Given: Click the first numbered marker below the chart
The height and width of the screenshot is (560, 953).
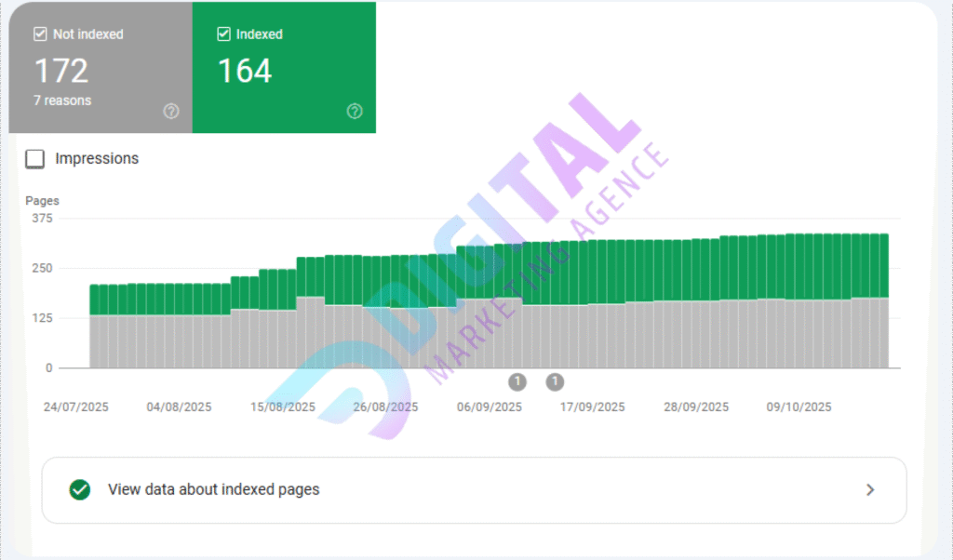Looking at the screenshot, I should [x=517, y=381].
